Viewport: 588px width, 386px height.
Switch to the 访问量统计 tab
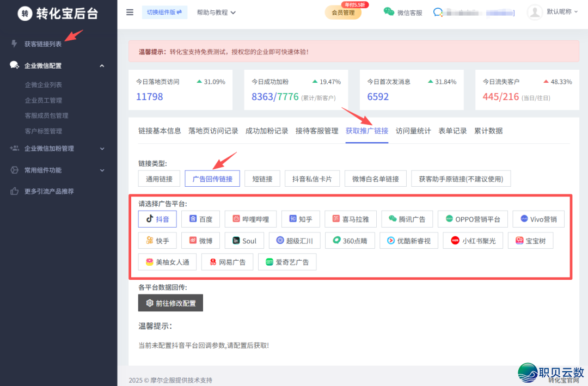(x=413, y=131)
